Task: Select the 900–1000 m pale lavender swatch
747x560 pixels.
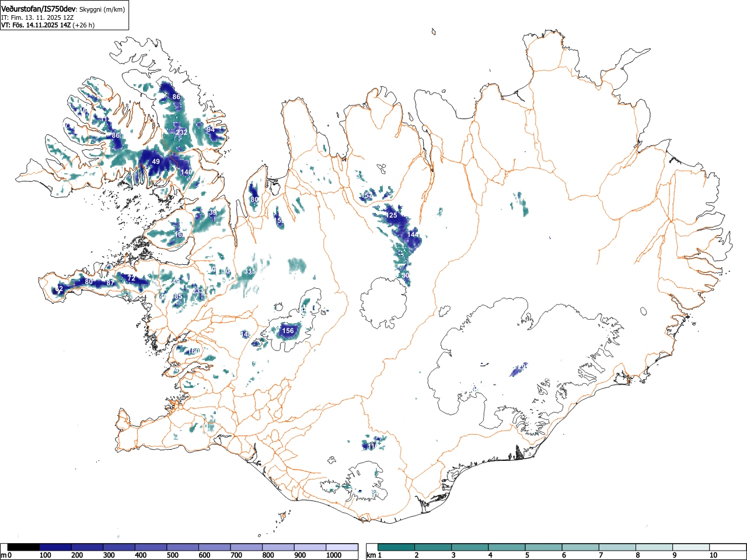Action: [310, 547]
